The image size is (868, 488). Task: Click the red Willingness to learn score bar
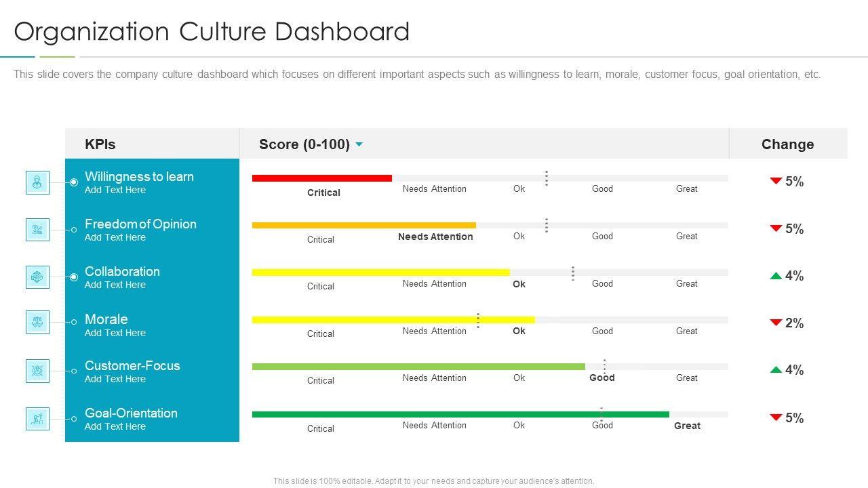coord(321,178)
